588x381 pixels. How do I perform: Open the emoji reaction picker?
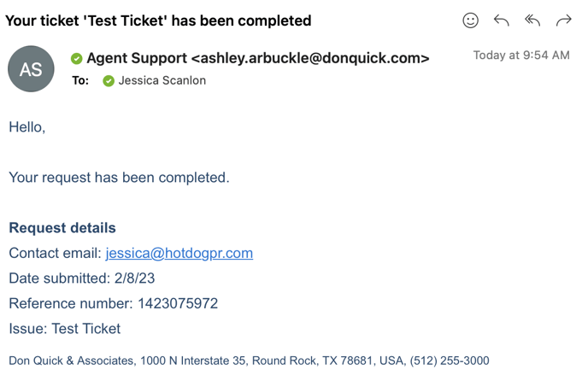(470, 21)
